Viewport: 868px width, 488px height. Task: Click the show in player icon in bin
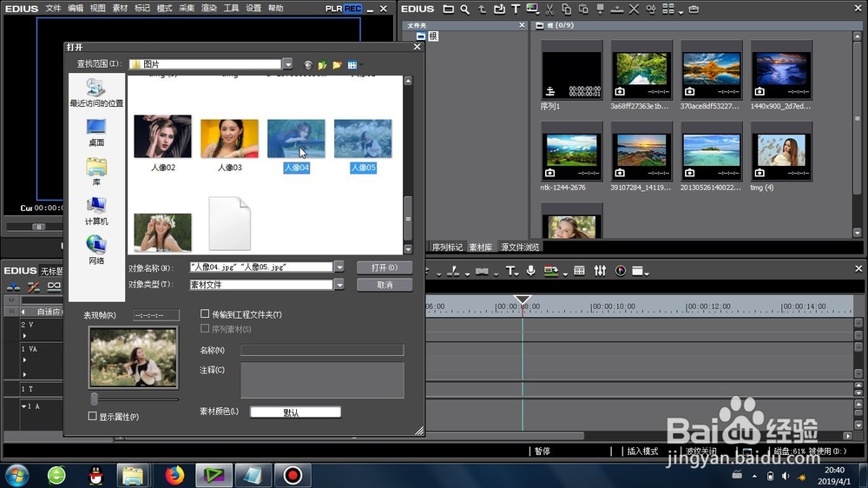coord(600,9)
